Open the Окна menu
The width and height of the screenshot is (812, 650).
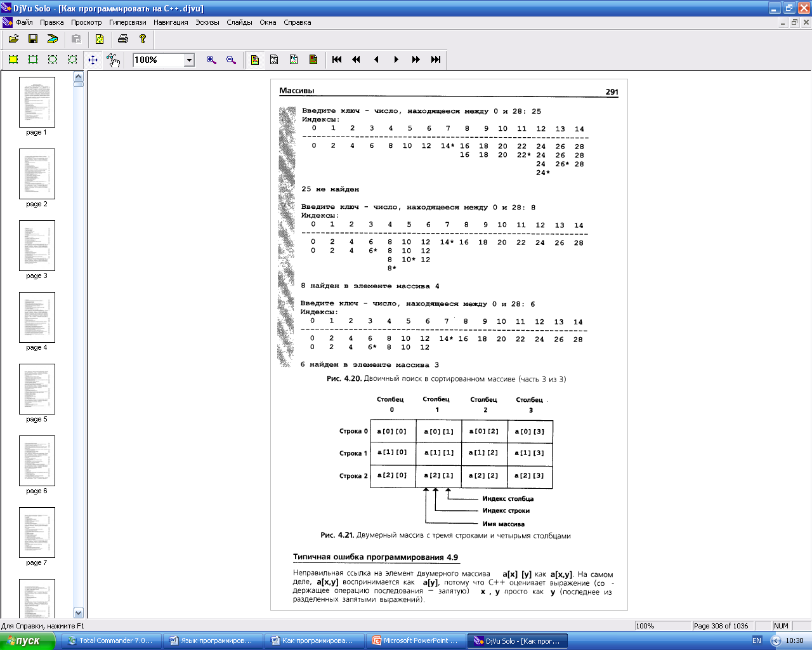(x=268, y=22)
